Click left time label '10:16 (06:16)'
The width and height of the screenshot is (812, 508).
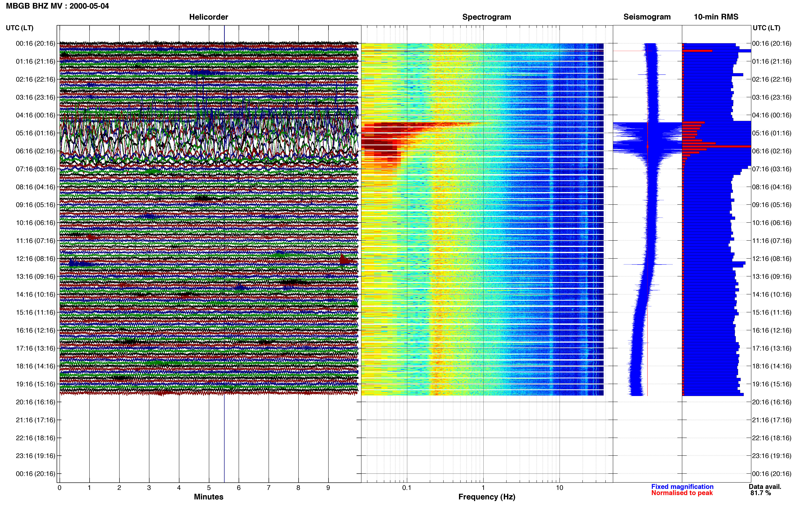(x=35, y=222)
